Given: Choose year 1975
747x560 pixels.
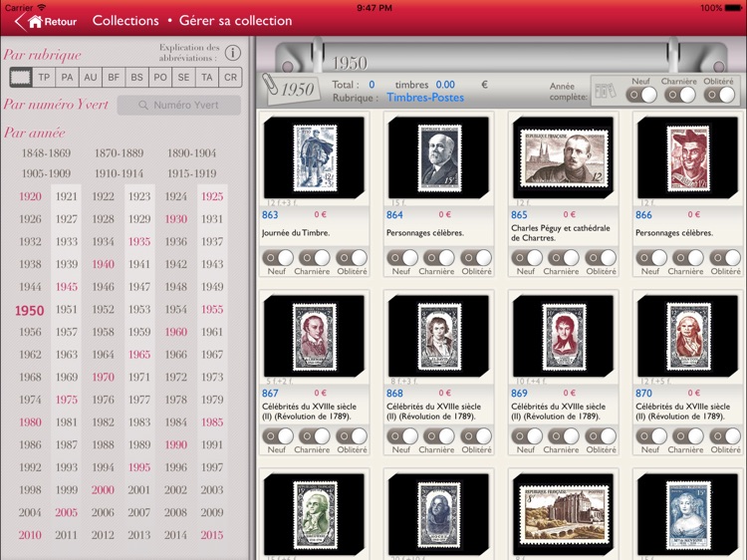Looking at the screenshot, I should [66, 400].
